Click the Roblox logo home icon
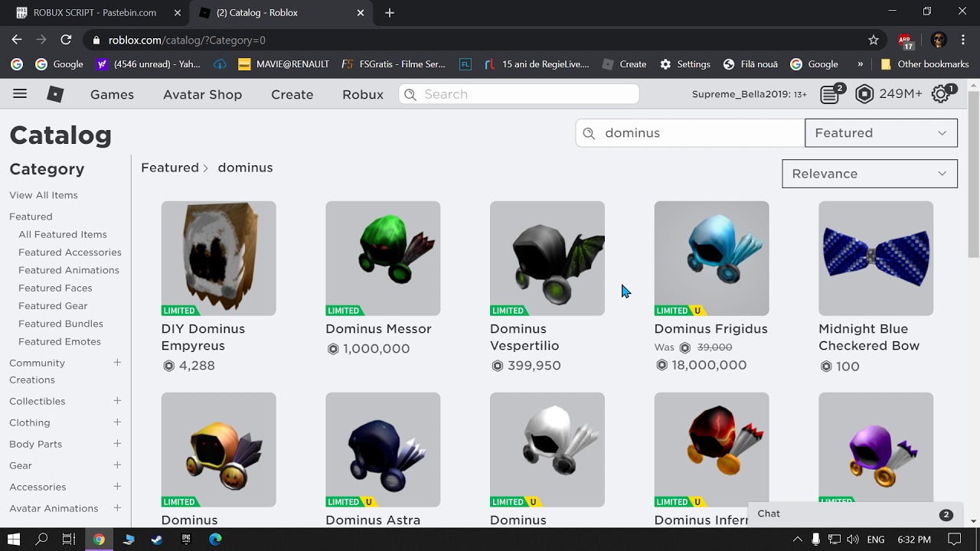This screenshot has width=980, height=551. click(x=55, y=94)
